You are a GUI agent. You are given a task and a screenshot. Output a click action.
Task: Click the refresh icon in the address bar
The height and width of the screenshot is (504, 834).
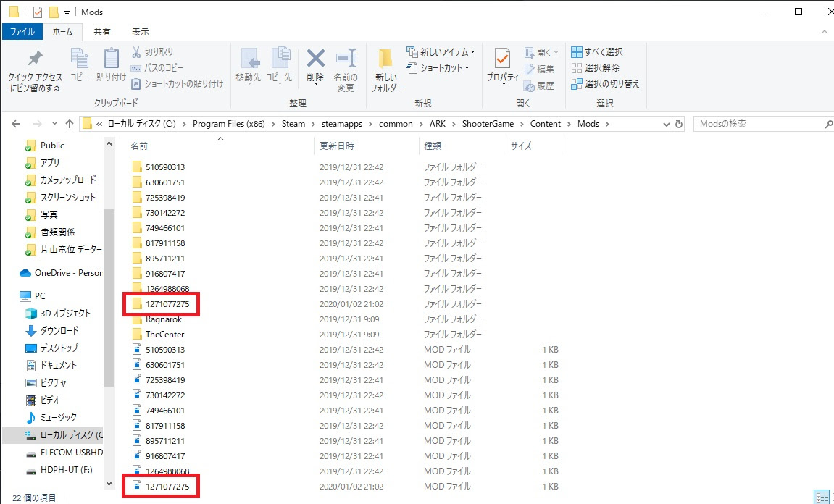click(x=678, y=123)
